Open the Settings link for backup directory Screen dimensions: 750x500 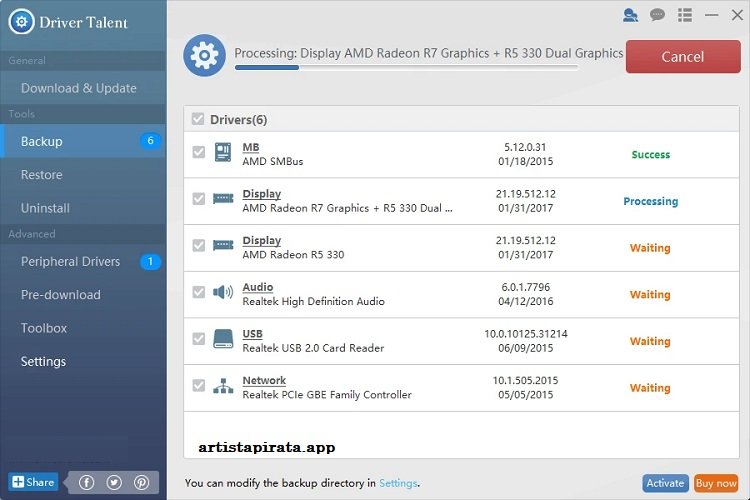(397, 484)
